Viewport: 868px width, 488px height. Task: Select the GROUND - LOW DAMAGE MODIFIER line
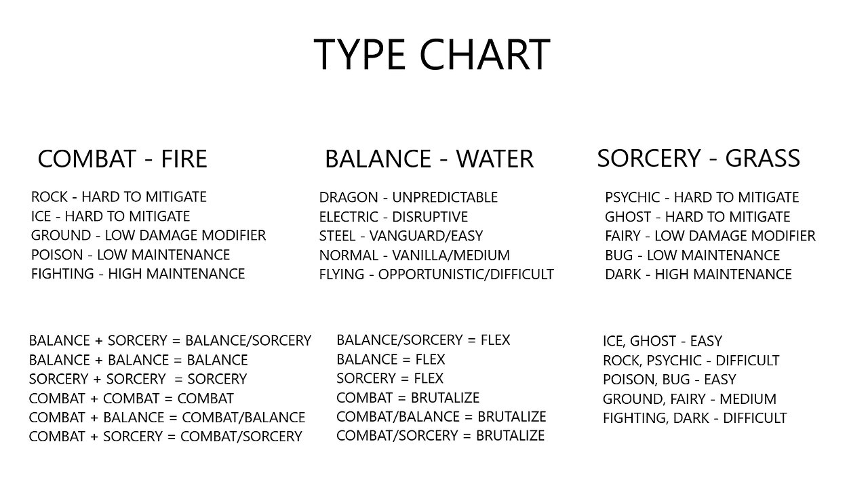click(x=148, y=236)
